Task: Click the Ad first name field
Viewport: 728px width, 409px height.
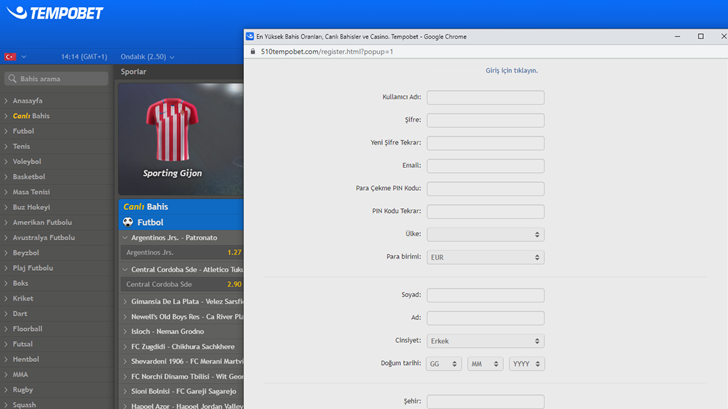Action: coord(486,318)
